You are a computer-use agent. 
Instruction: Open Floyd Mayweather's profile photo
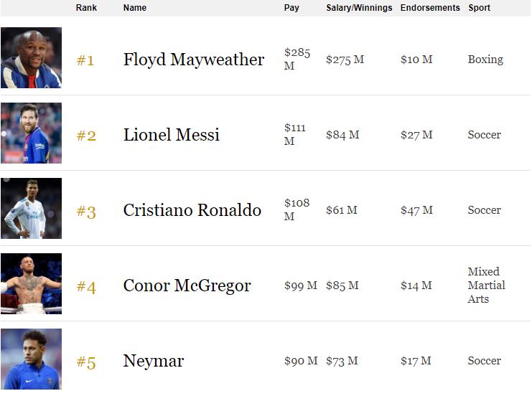click(x=31, y=57)
